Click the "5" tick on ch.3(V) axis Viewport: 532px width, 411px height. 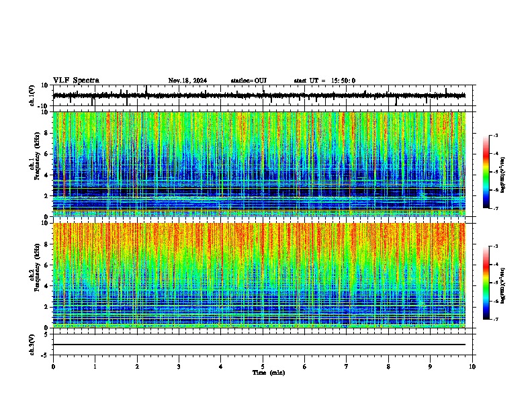(46, 334)
